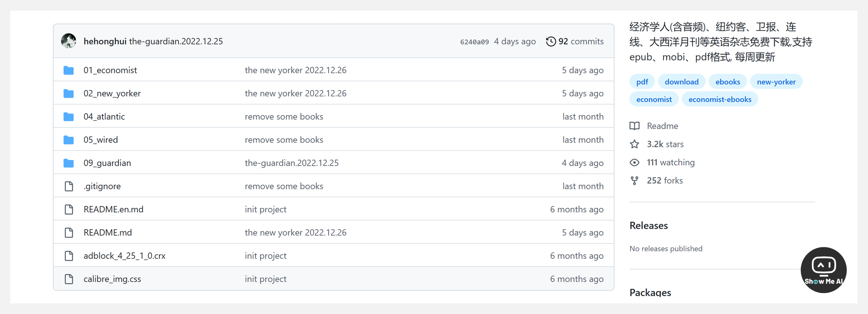
Task: Click 01_economist commit message new yorker 2022.12.26
Action: pyautogui.click(x=296, y=70)
